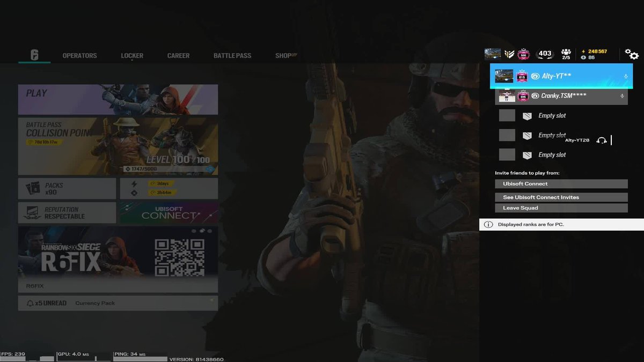Open the Ubisoft Connect tile
Viewport: 644px width, 362px height.
(169, 213)
